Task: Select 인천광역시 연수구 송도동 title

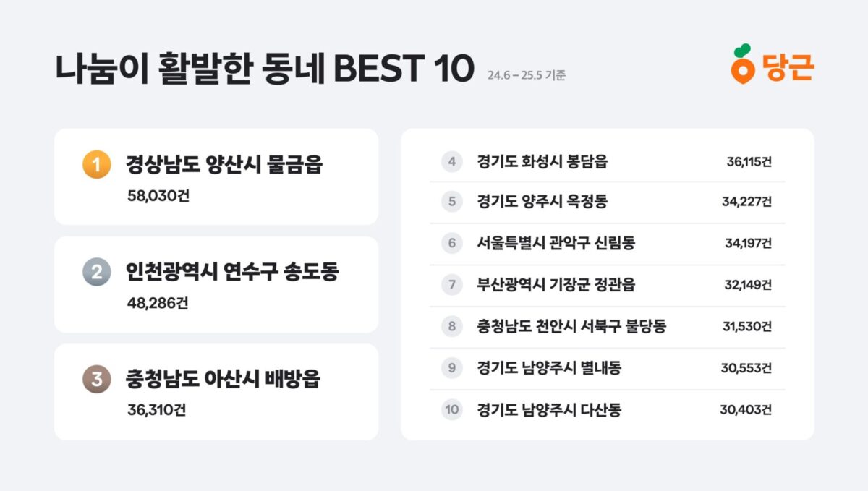Action: [x=232, y=272]
